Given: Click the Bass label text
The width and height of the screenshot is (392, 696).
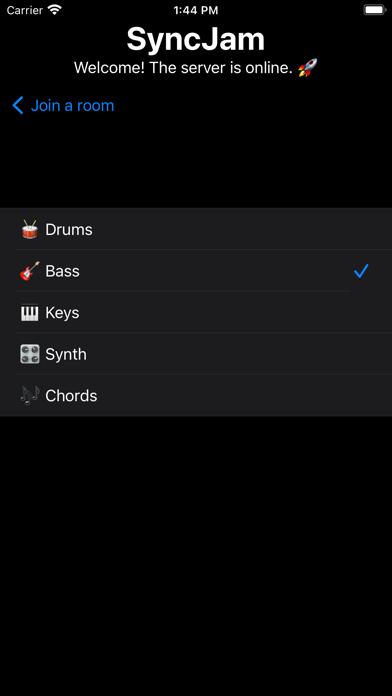Looking at the screenshot, I should tap(62, 271).
